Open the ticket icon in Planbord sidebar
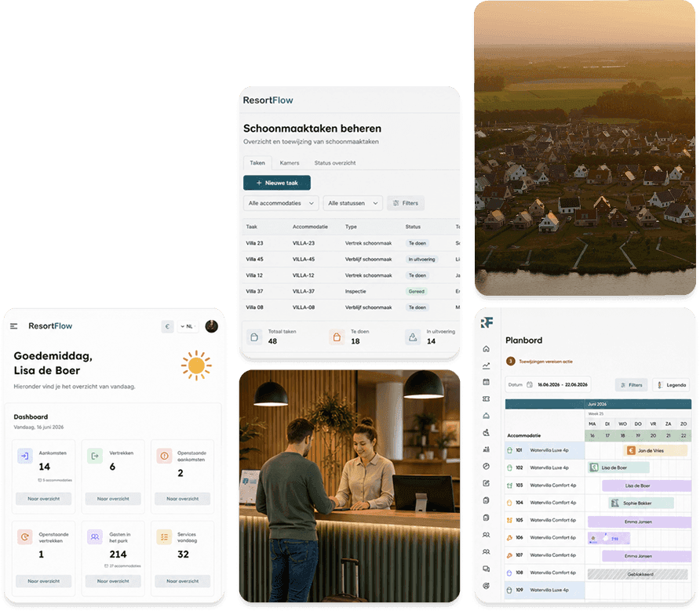The height and width of the screenshot is (611, 700). 487,398
